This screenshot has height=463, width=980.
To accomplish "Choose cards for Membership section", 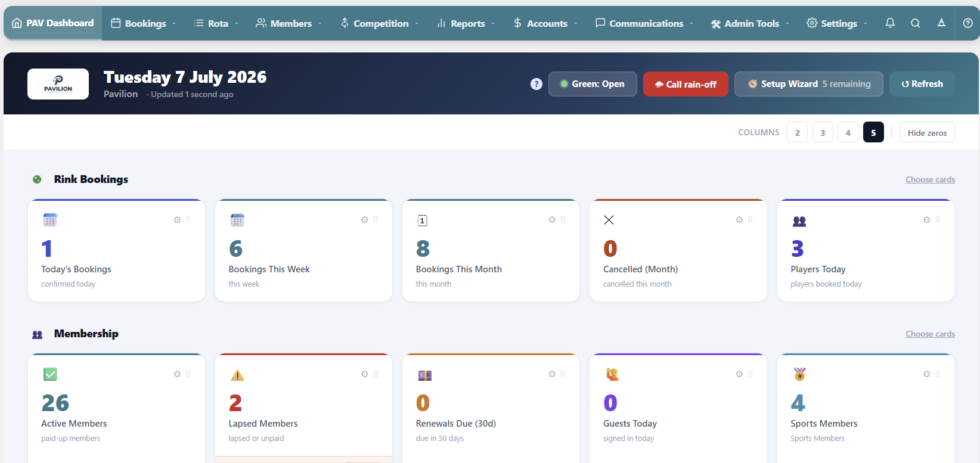I will coord(930,334).
